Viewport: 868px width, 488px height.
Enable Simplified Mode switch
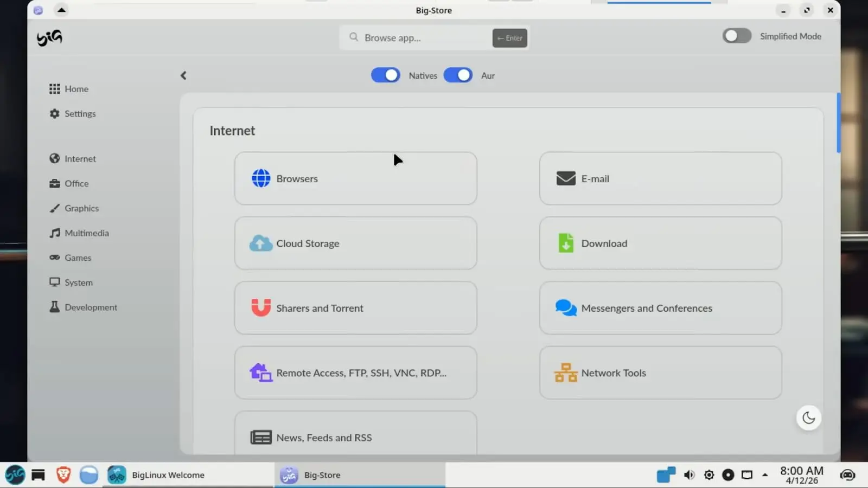(x=737, y=36)
